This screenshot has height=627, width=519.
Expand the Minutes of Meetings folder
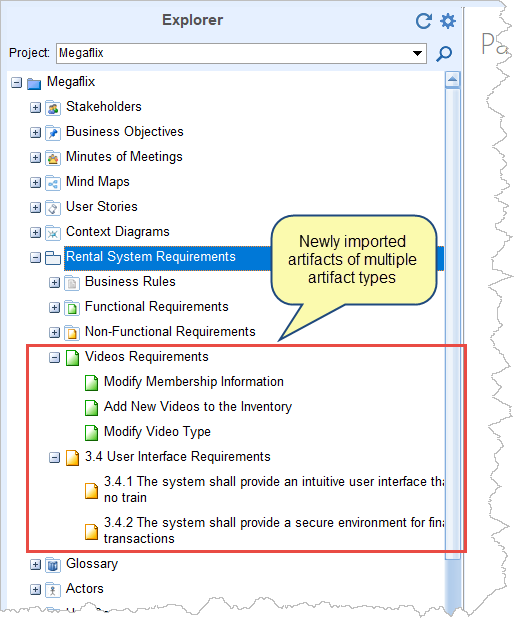click(x=36, y=158)
